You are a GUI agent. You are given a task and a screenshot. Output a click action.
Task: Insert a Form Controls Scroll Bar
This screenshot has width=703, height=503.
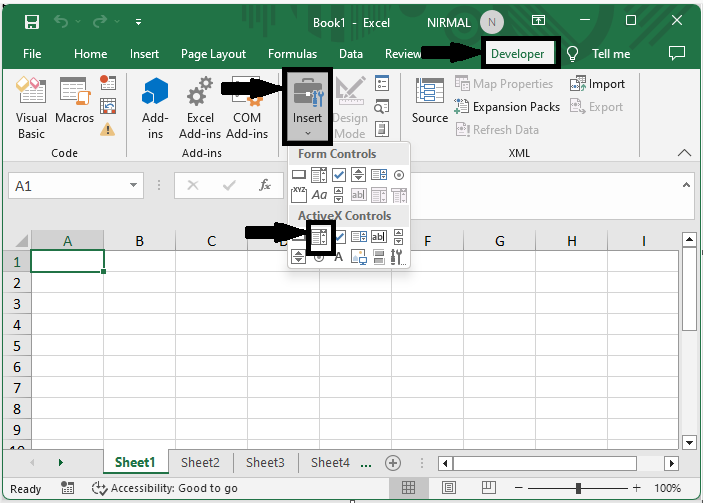point(338,195)
